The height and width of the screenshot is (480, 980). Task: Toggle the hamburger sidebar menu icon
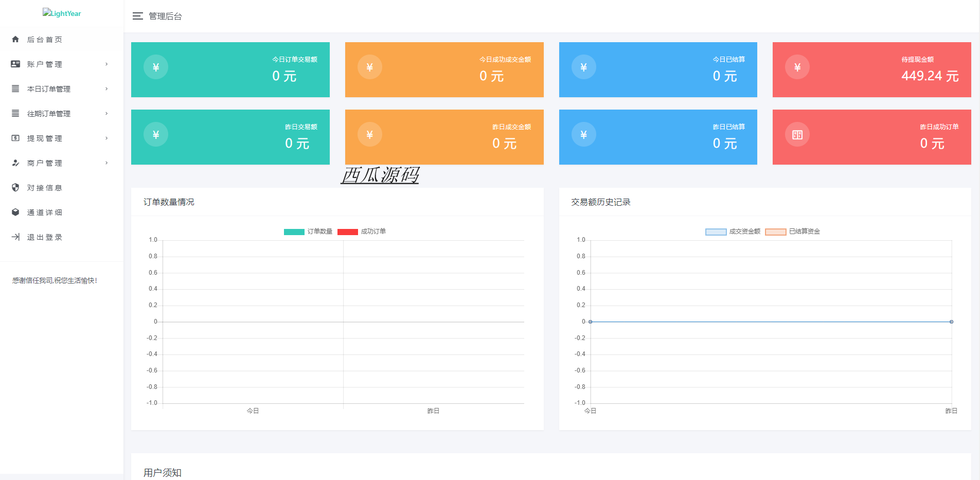(137, 16)
